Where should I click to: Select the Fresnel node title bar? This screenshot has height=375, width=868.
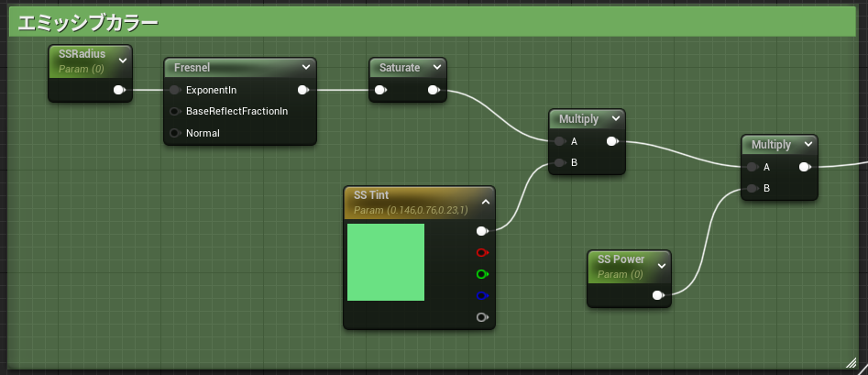point(240,68)
